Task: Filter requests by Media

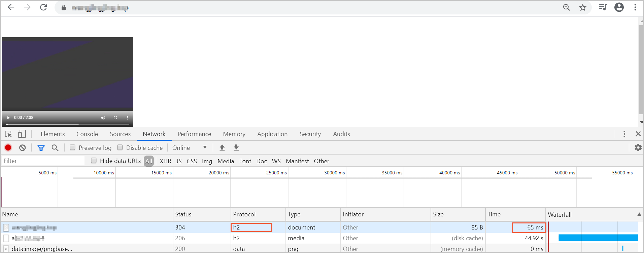Action: pos(226,161)
